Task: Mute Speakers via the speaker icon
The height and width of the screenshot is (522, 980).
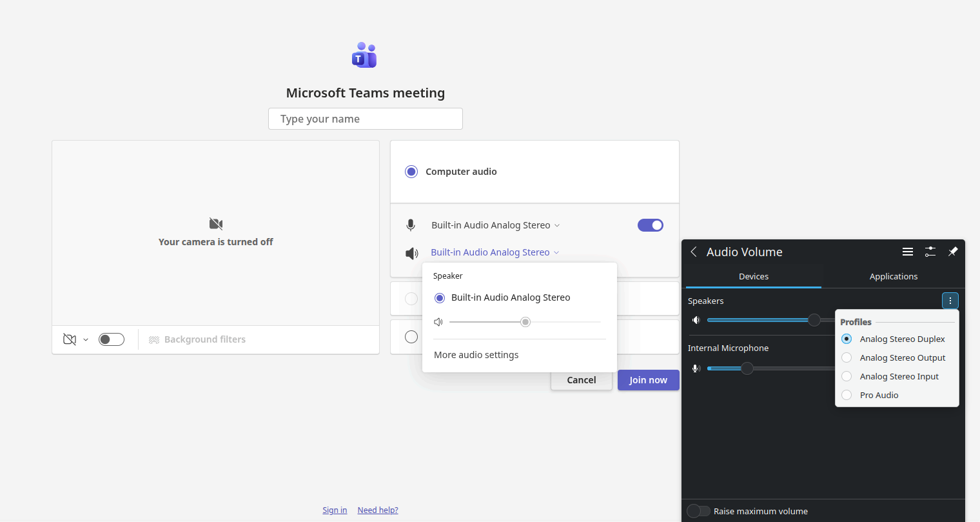Action: coord(696,320)
